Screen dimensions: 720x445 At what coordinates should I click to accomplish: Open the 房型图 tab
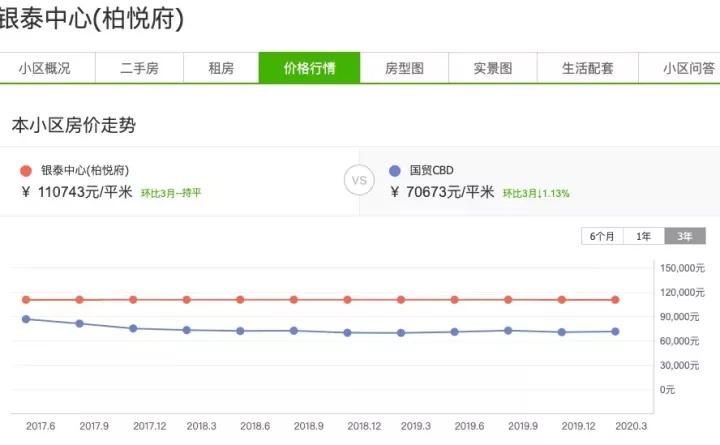[404, 68]
